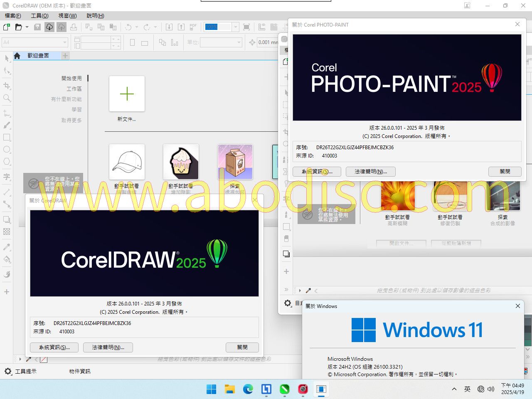The height and width of the screenshot is (399, 532).
Task: Open the 視窗(W) menu
Action: 67,16
